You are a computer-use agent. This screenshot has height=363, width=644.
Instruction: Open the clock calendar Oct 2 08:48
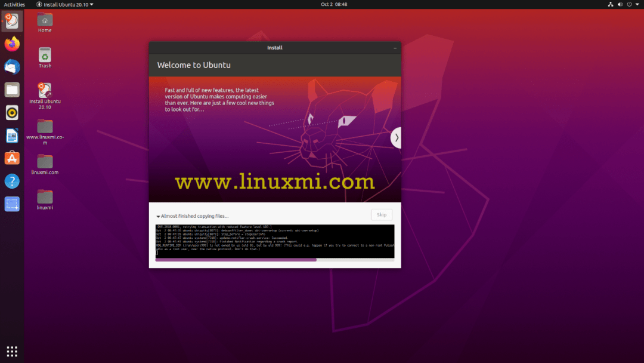click(x=334, y=4)
